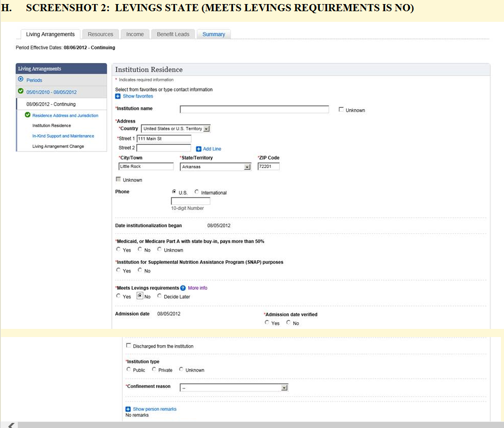The image size is (504, 428).
Task: Open the More info link
Action: pos(197,288)
